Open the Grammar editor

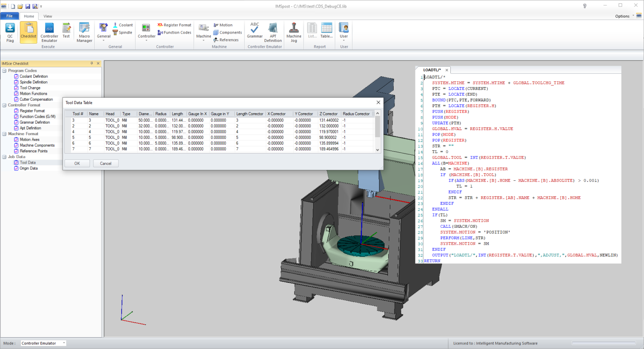254,31
